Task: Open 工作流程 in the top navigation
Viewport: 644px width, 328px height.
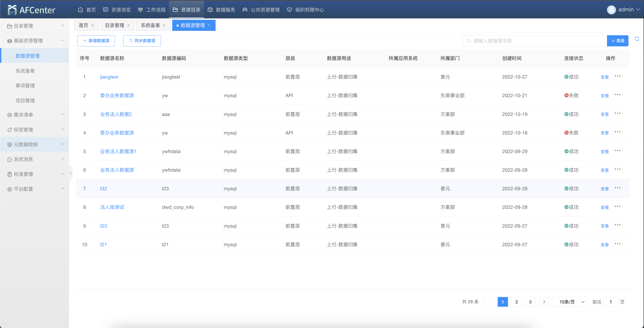Action: [x=152, y=10]
